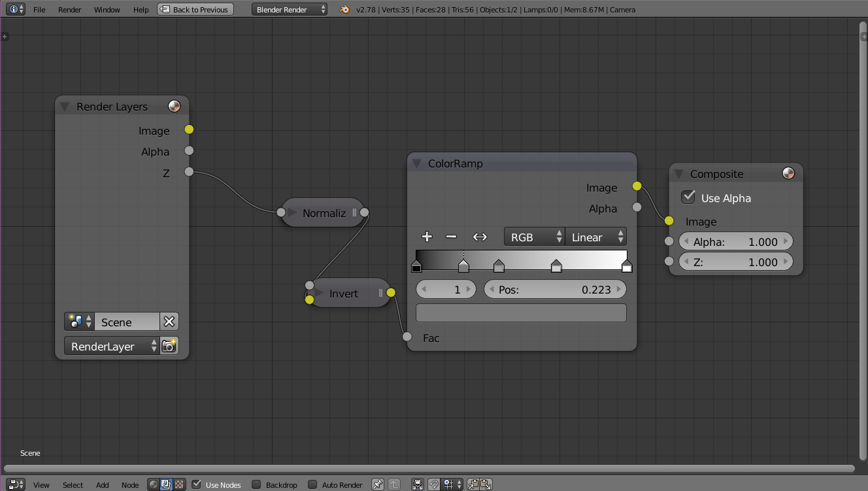This screenshot has width=868, height=491.
Task: Collapse the Render Layers node
Action: coord(65,107)
